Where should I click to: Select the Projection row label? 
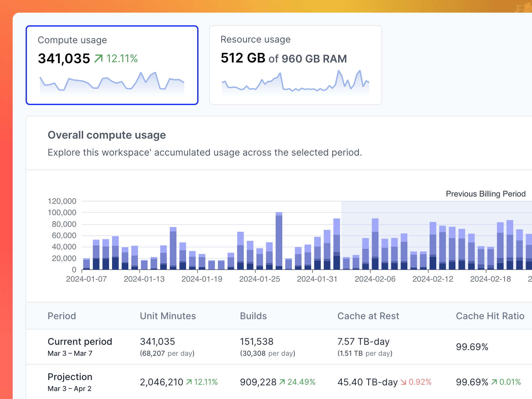pyautogui.click(x=70, y=377)
